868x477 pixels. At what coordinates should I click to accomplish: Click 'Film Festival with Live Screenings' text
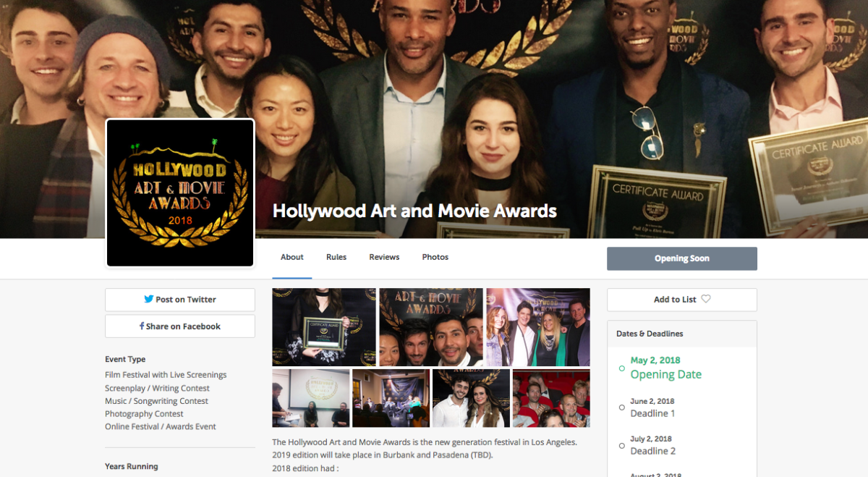click(166, 375)
